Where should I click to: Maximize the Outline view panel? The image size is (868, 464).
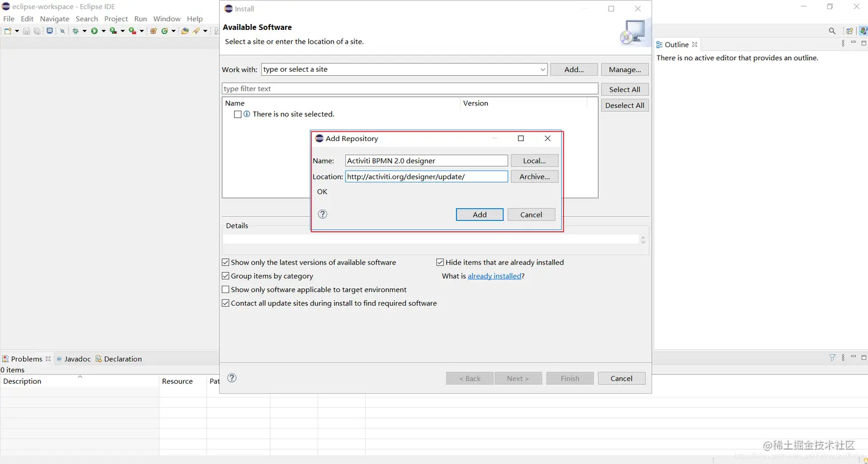pyautogui.click(x=864, y=43)
